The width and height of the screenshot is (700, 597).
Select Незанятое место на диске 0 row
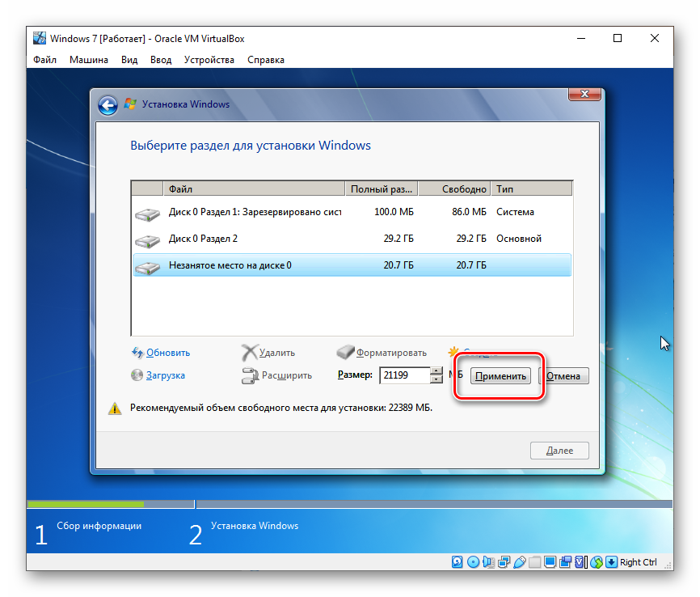tap(352, 265)
